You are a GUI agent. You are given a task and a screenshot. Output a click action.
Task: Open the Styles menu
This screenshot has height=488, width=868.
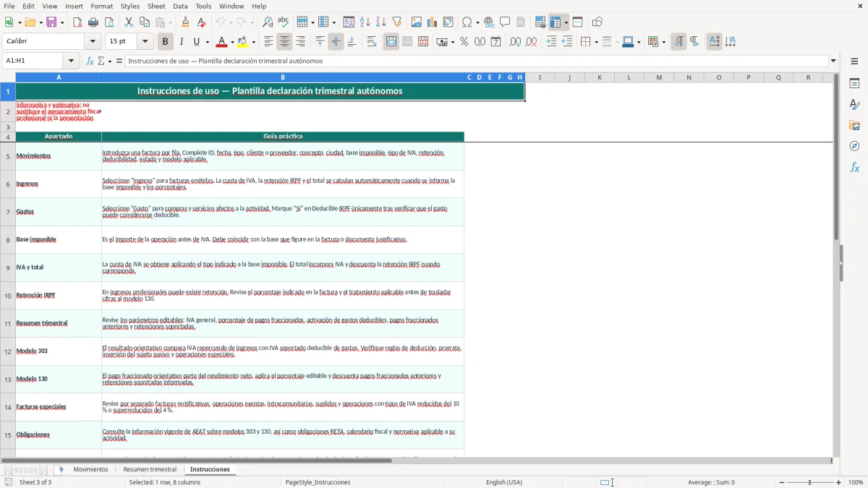pos(130,6)
